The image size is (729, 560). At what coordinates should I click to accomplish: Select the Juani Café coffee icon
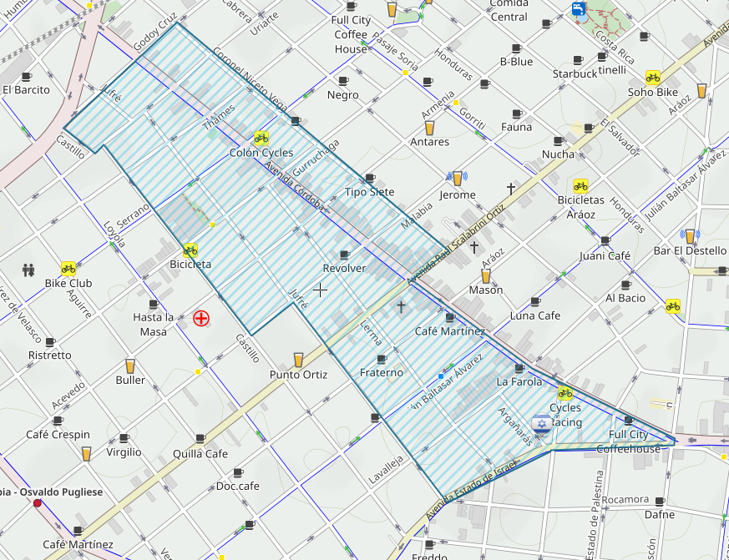click(605, 240)
